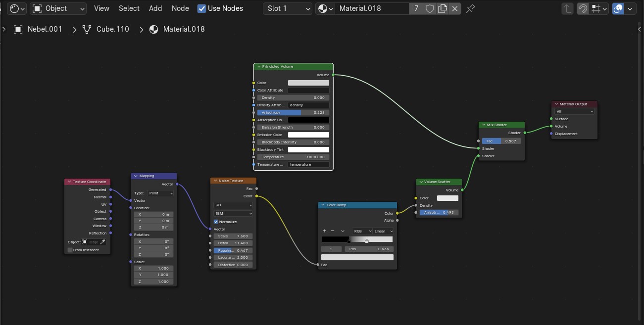644x325 pixels.
Task: Unlink Material.018 with the X button
Action: pyautogui.click(x=455, y=8)
